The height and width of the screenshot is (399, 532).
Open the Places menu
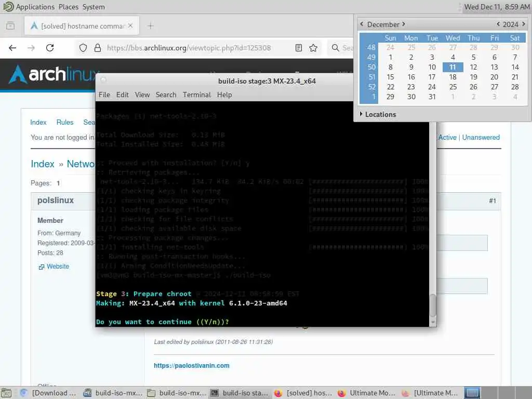[68, 7]
